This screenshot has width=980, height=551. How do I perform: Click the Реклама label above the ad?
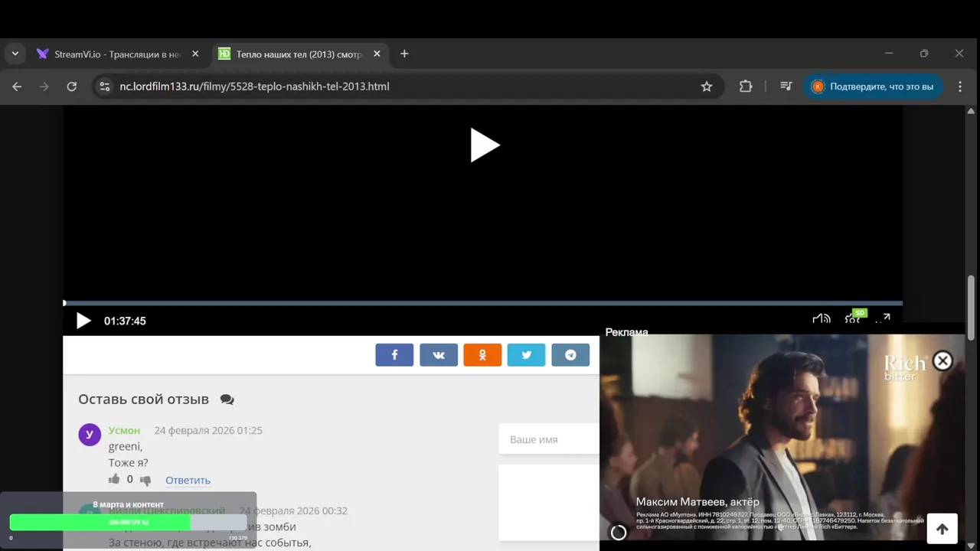(x=626, y=332)
